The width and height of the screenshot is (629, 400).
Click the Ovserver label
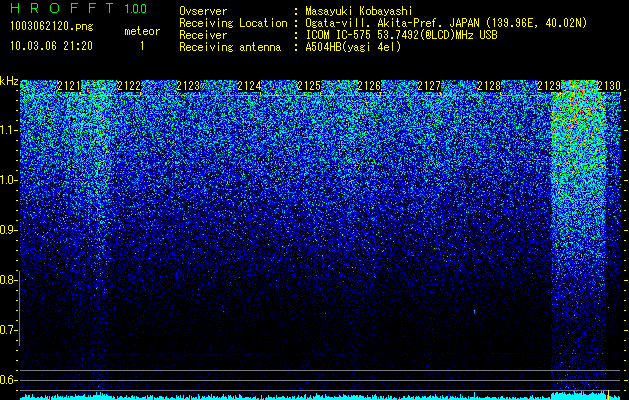click(x=203, y=11)
